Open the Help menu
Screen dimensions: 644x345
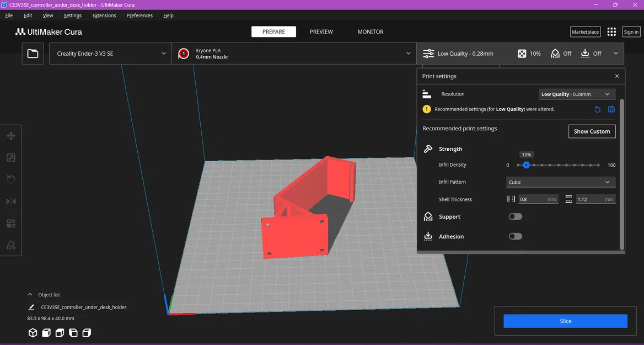coord(168,15)
